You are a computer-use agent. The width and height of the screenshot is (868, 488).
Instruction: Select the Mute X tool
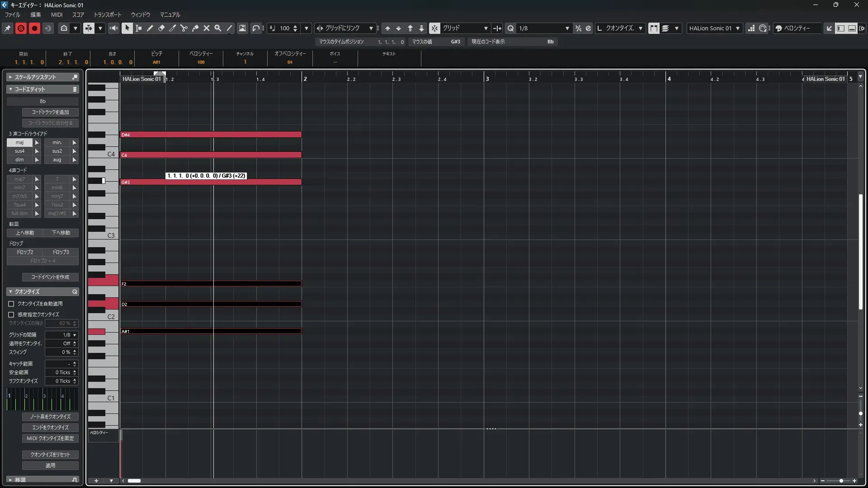(x=206, y=28)
